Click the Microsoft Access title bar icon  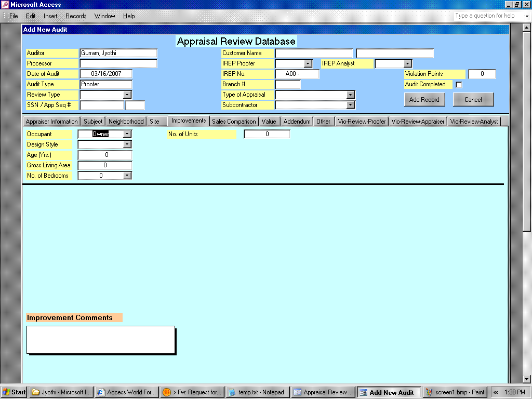tap(5, 4)
